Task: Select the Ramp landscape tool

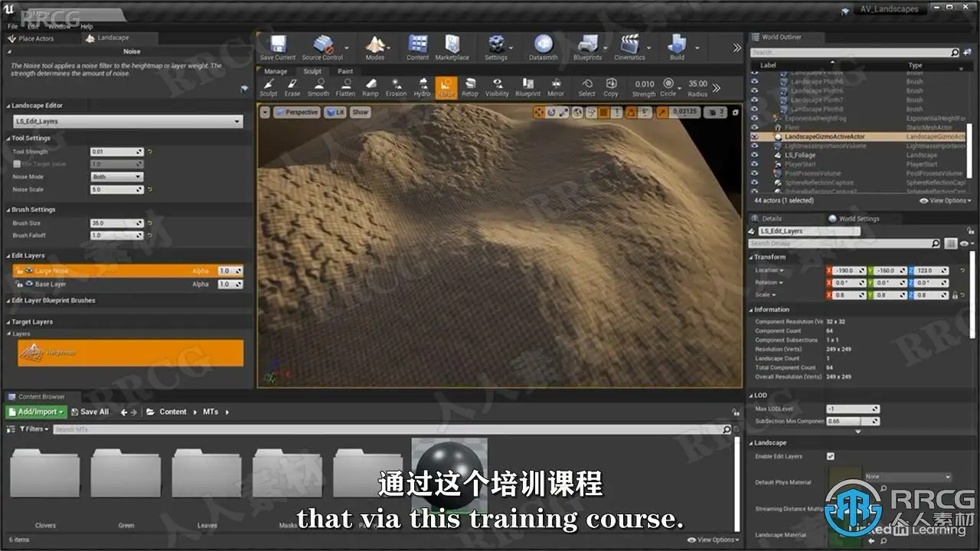Action: (x=371, y=88)
